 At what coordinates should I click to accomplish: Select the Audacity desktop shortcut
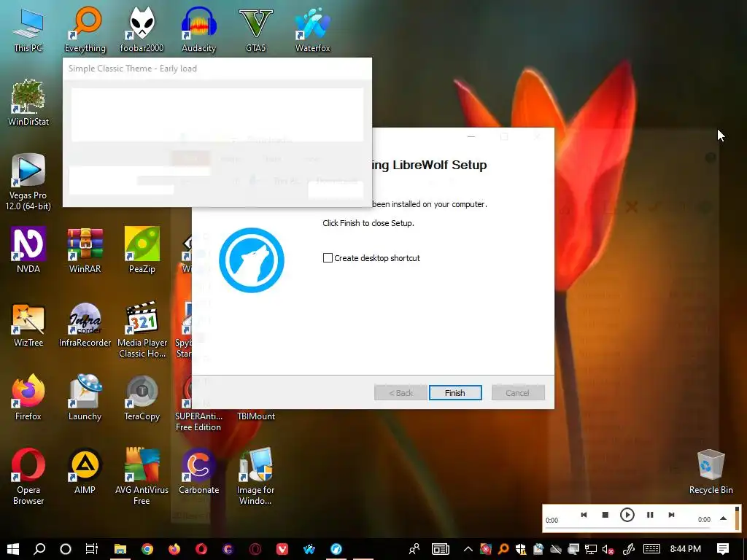198,29
